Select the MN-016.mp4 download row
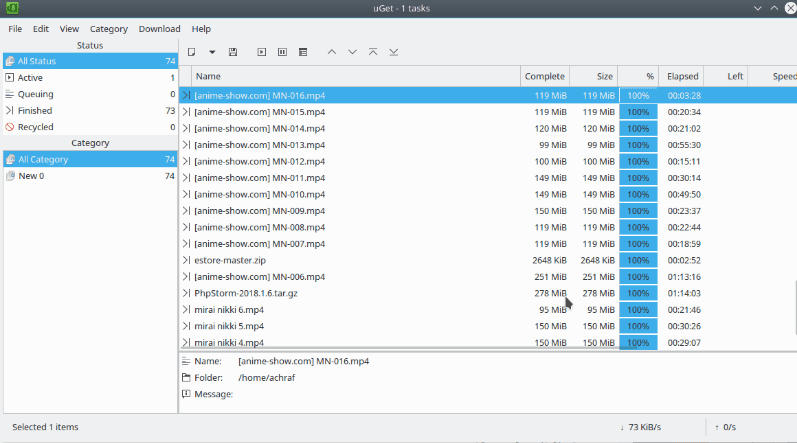Viewport: 797px width, 443px height. [488, 96]
